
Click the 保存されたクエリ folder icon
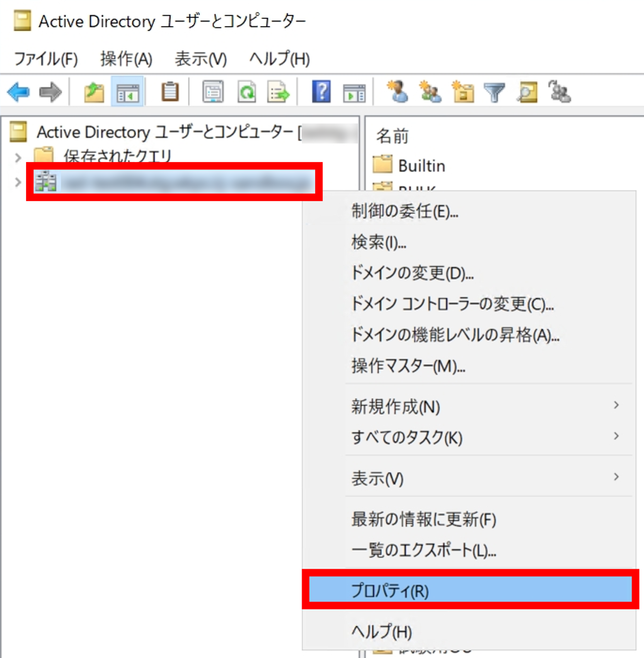pyautogui.click(x=44, y=154)
